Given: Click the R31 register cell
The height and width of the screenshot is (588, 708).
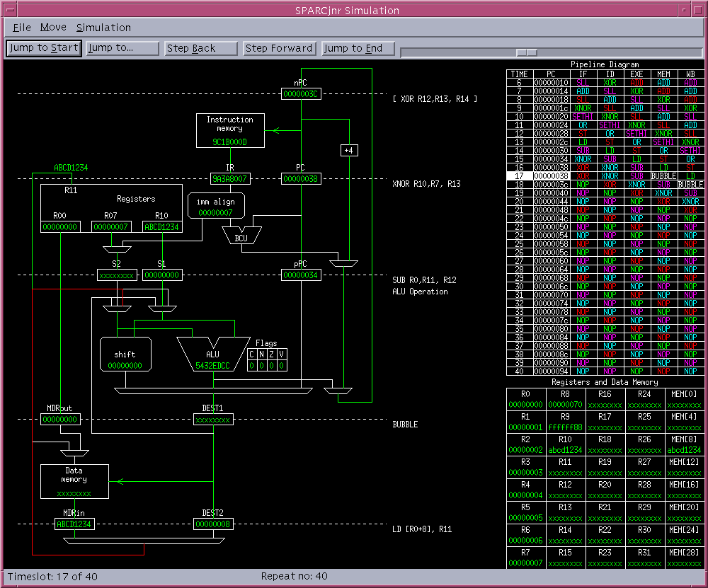Looking at the screenshot, I should coord(644,558).
